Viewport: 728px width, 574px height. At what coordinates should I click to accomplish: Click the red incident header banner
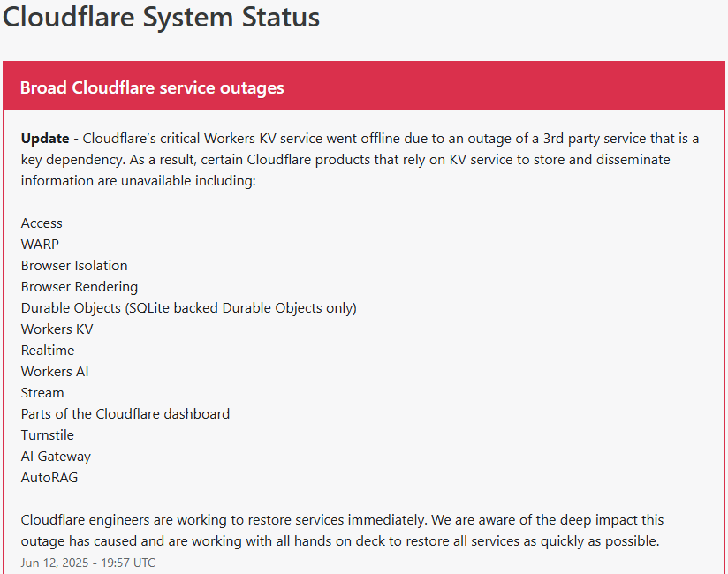click(364, 86)
